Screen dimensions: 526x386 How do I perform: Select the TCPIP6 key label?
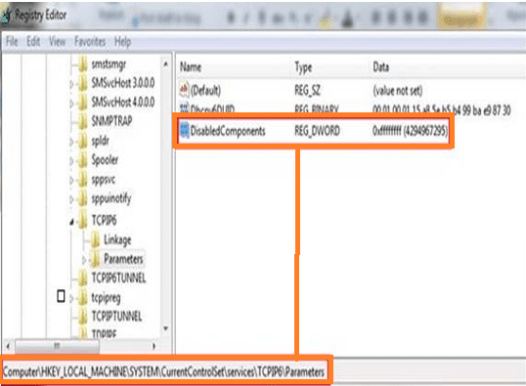104,220
